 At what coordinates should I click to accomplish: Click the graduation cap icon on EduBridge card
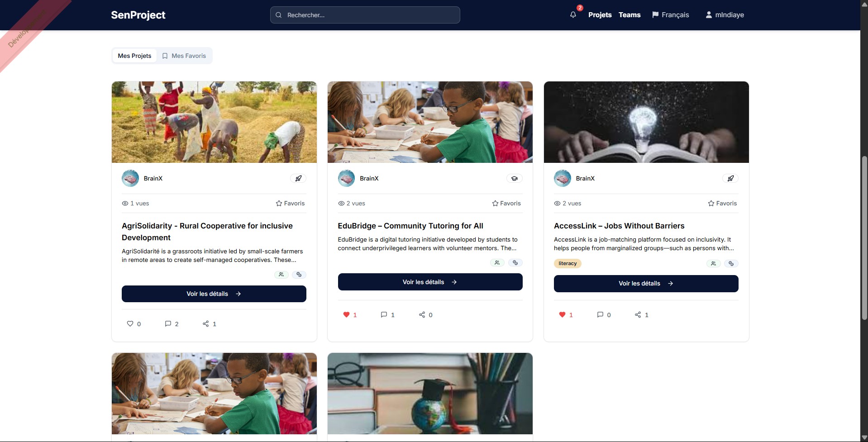point(514,178)
